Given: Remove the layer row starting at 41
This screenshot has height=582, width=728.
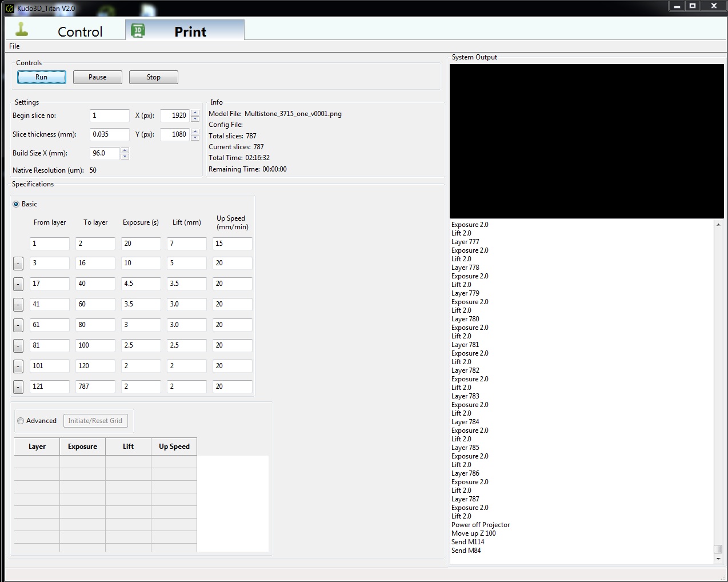Looking at the screenshot, I should tap(18, 305).
